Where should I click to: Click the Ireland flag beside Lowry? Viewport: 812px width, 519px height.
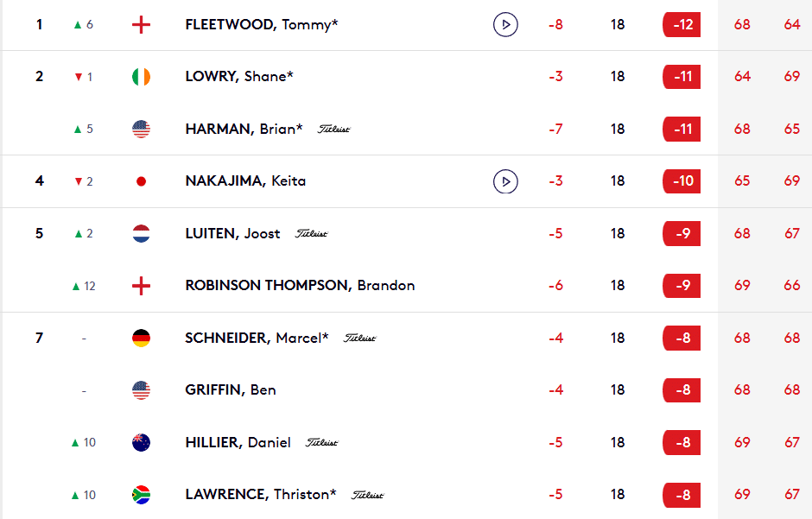(x=141, y=77)
